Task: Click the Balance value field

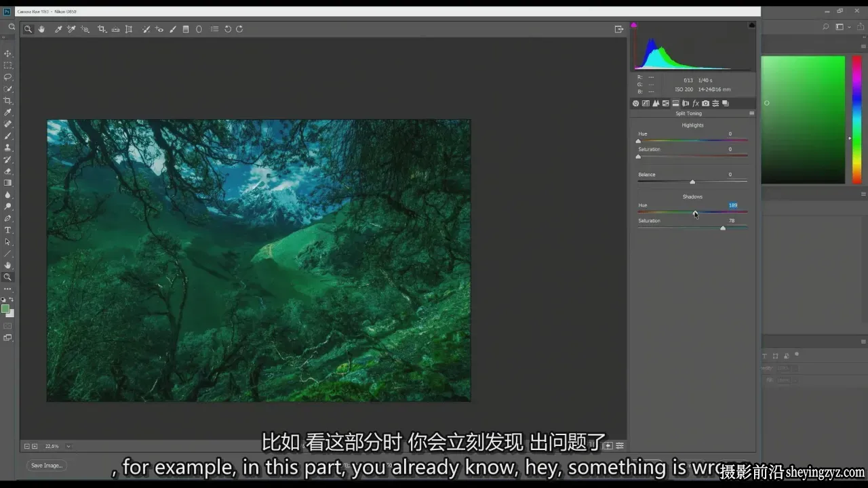Action: (x=730, y=175)
